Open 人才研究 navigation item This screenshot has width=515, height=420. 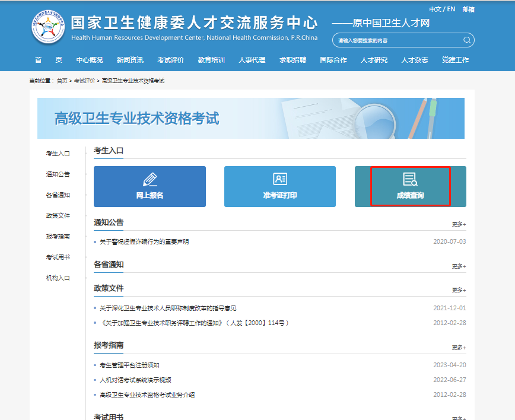374,60
